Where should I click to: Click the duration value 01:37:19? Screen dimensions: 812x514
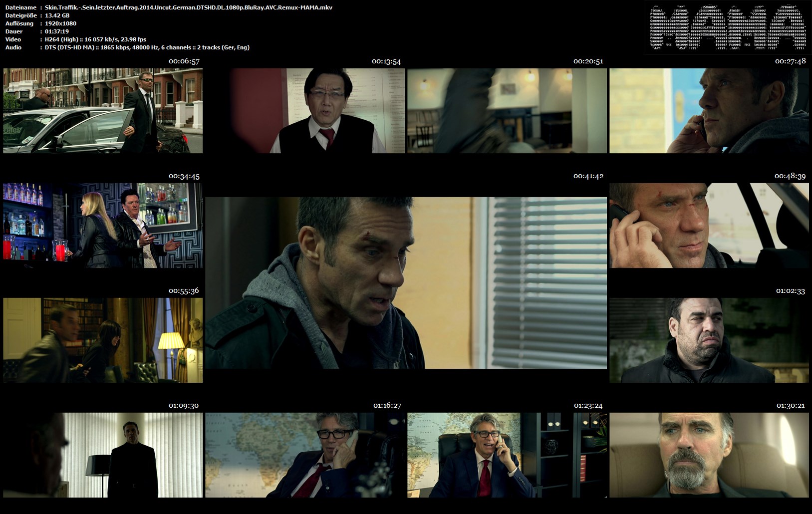pos(57,31)
